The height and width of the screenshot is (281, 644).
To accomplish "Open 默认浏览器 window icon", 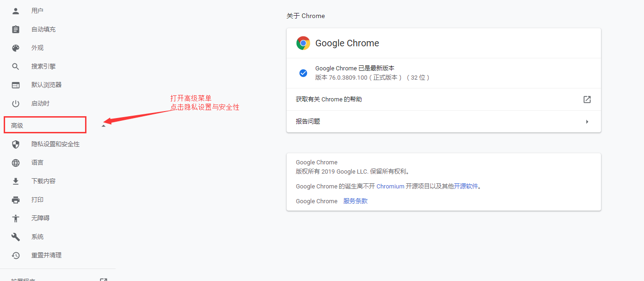I will (x=16, y=85).
